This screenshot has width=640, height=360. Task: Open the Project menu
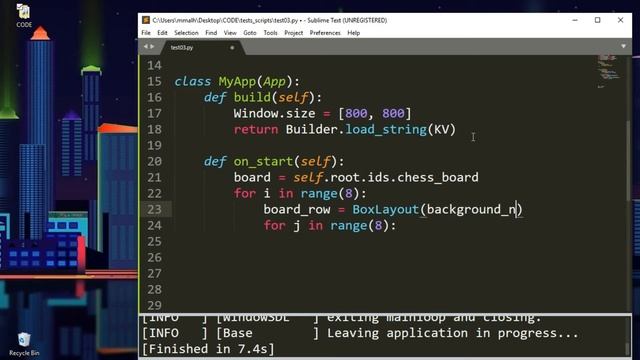tap(293, 33)
